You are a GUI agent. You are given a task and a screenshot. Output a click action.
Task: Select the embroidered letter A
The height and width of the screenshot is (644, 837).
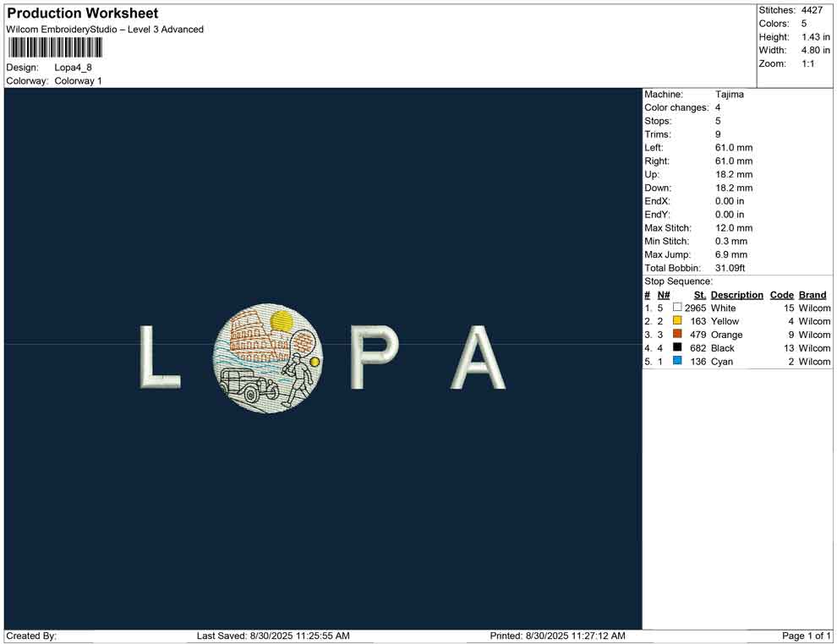click(x=479, y=357)
